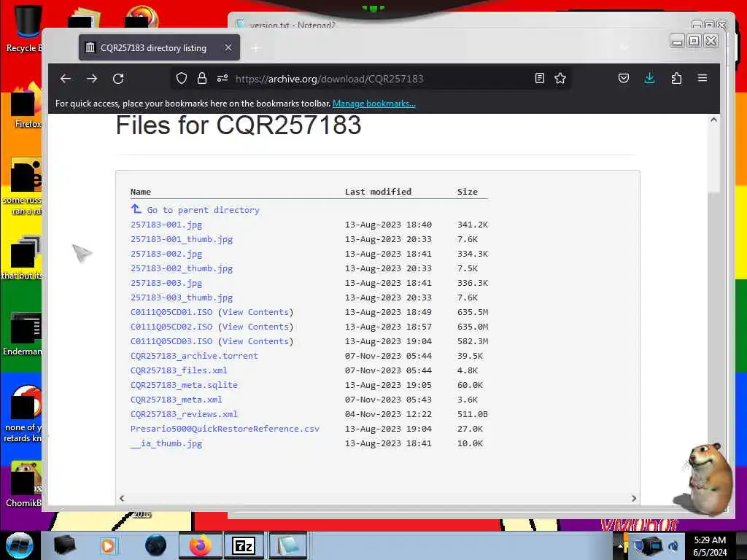
Task: Toggle reader view icon
Action: 539,79
